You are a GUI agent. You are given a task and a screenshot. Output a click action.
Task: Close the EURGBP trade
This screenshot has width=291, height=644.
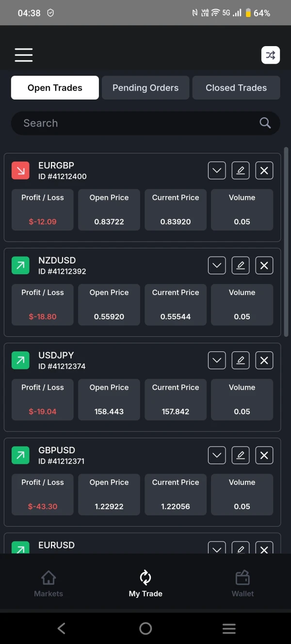coord(264,170)
